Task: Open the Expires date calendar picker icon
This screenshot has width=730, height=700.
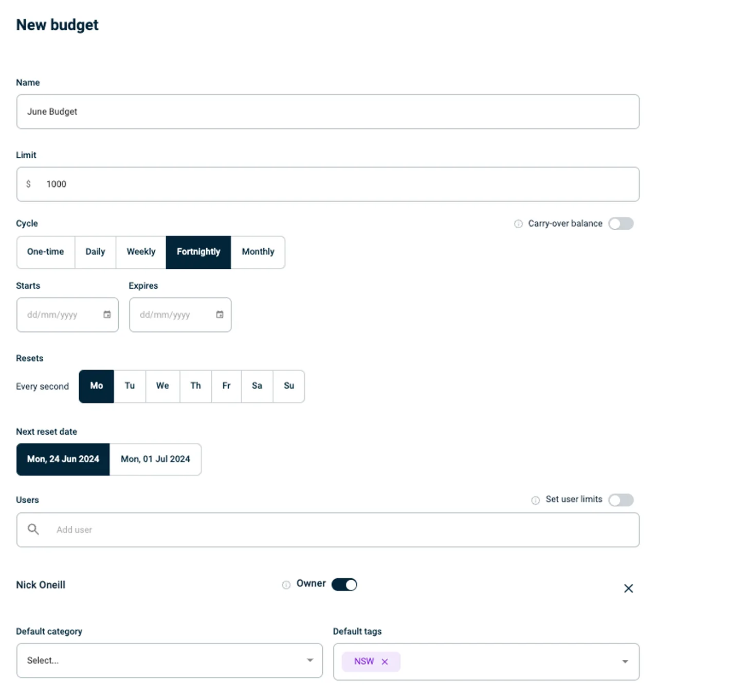Action: click(220, 315)
